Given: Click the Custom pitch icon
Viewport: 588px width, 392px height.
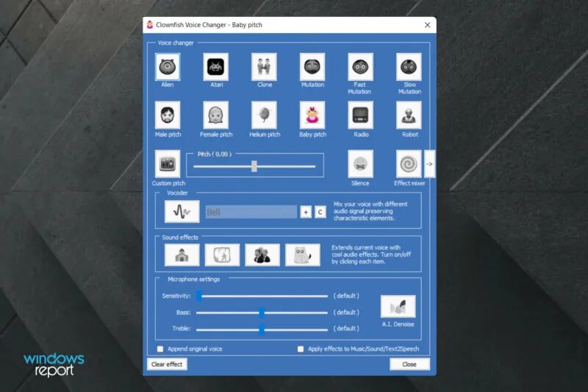Looking at the screenshot, I should tap(168, 164).
